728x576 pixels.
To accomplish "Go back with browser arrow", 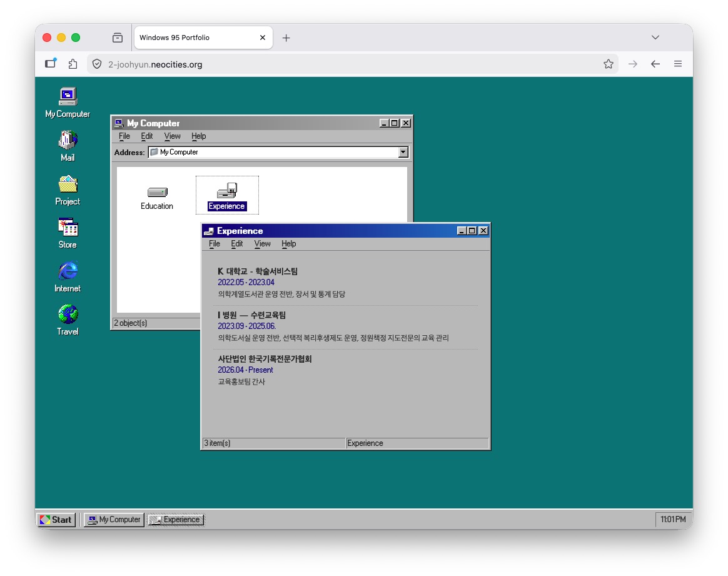I will click(655, 64).
